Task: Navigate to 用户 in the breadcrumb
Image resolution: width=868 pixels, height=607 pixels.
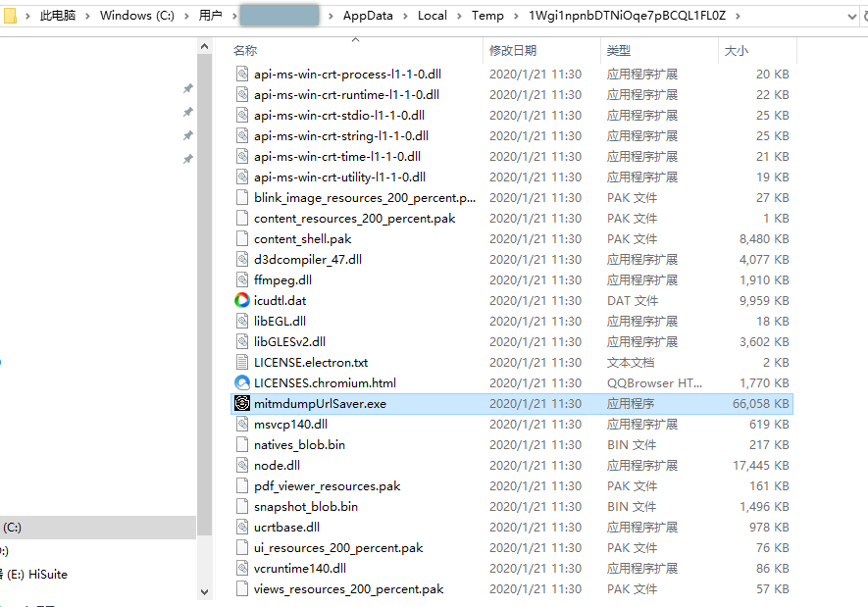Action: (x=210, y=16)
